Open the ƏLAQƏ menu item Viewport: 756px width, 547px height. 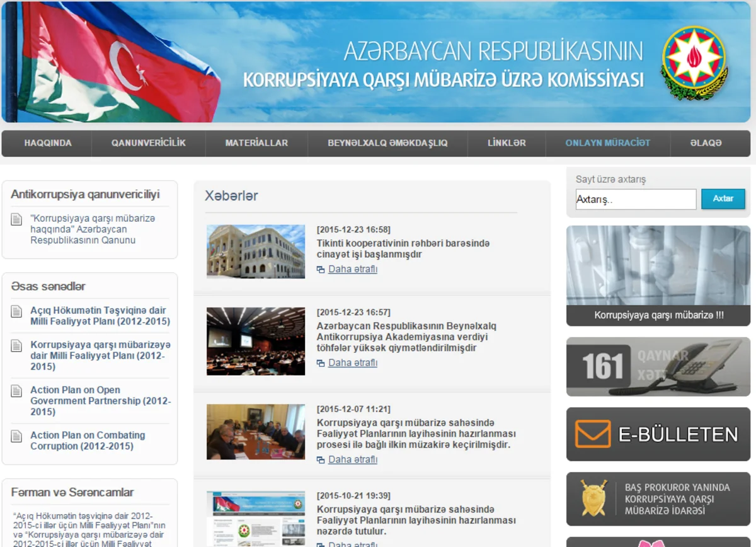(706, 143)
